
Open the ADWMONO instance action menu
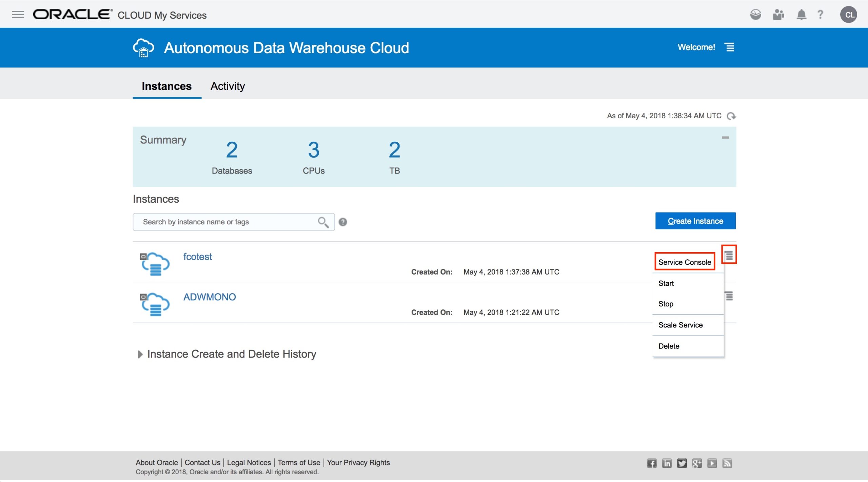729,296
